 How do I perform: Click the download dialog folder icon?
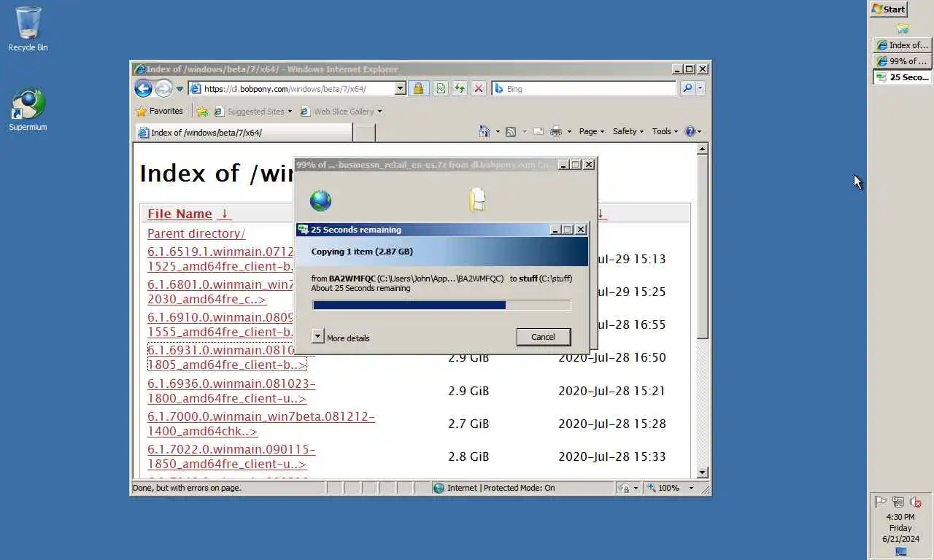477,200
